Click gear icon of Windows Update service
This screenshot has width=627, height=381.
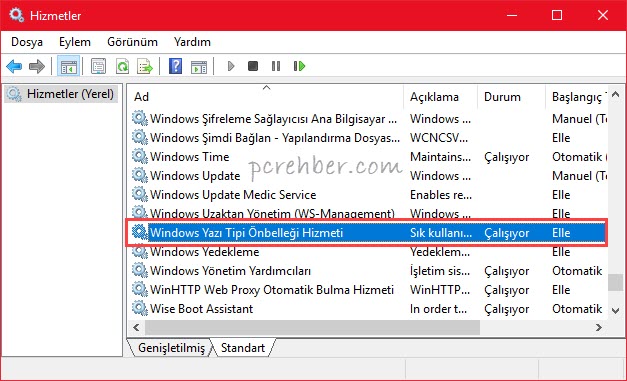(x=140, y=175)
